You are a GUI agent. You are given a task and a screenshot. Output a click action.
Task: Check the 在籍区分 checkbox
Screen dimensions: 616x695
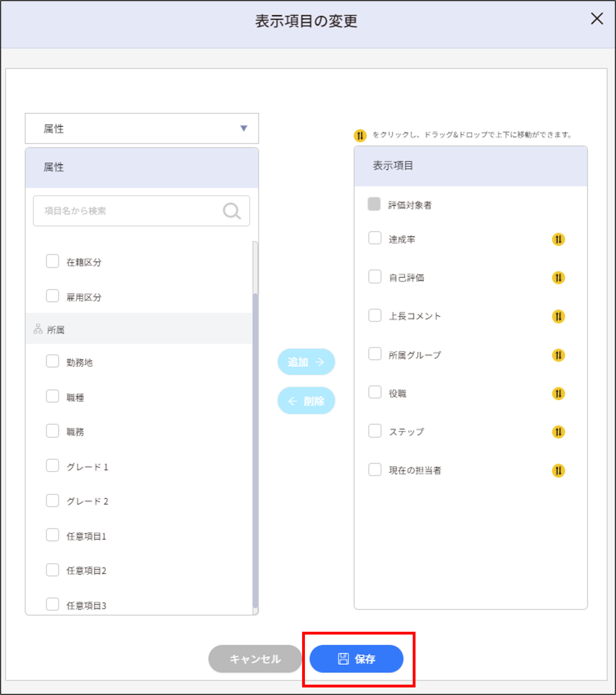52,261
